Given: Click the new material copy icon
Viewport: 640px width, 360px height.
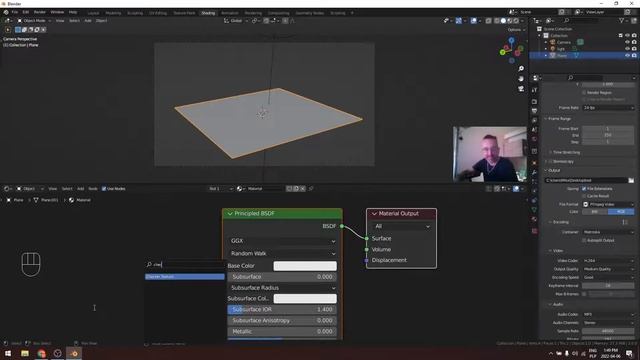Looking at the screenshot, I should (296, 189).
